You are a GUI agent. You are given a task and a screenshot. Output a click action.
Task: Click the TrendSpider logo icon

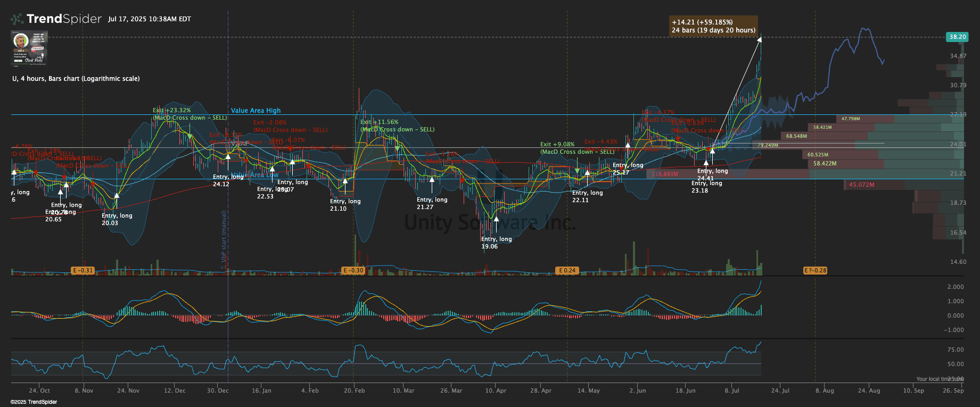pyautogui.click(x=17, y=19)
